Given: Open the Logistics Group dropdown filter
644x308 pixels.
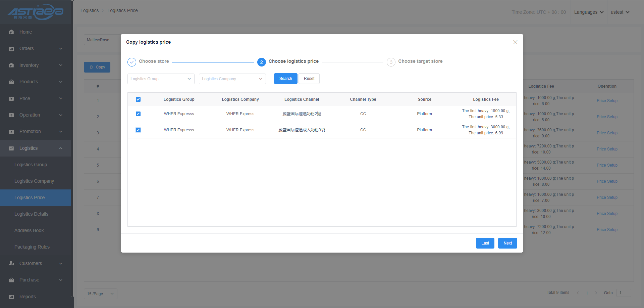Looking at the screenshot, I should point(161,79).
